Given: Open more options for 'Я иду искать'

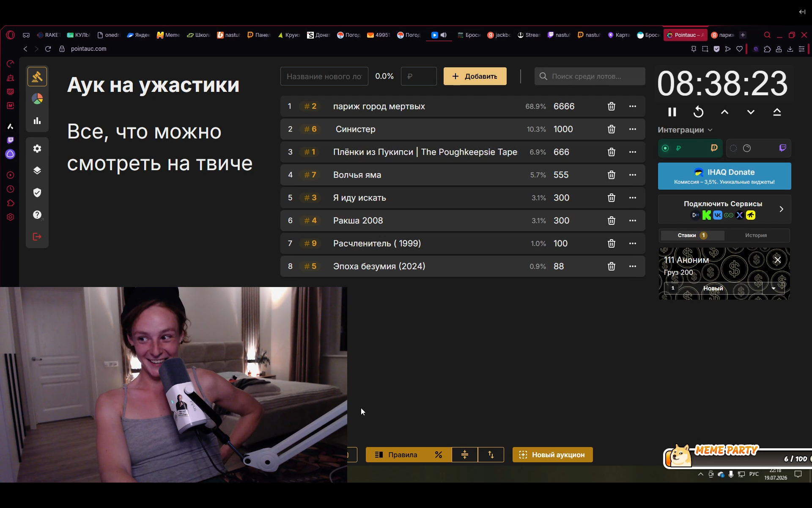Looking at the screenshot, I should [633, 198].
